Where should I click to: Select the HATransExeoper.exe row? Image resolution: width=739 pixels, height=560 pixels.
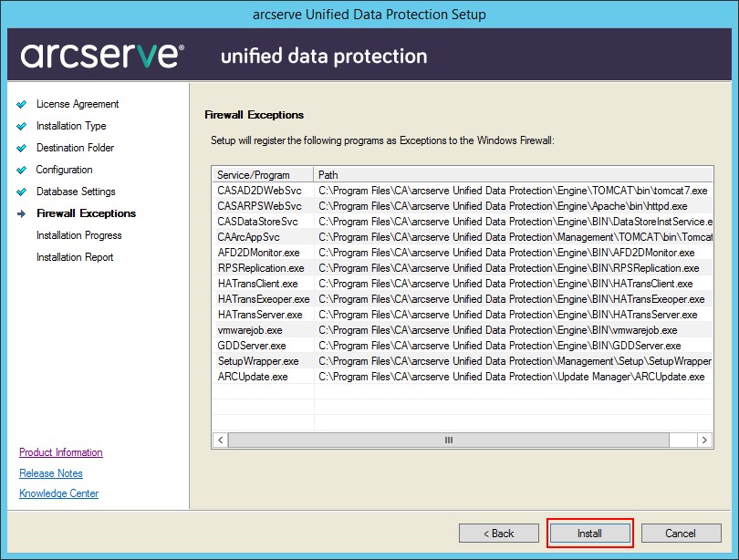(463, 299)
